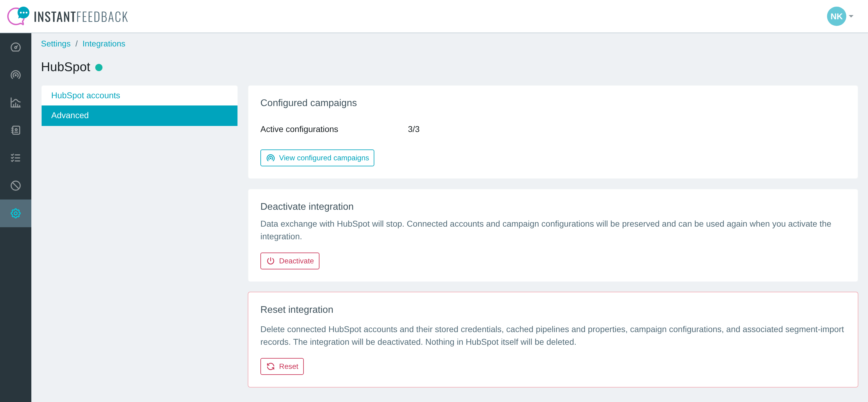
Task: Click the 3/3 active configurations value
Action: click(414, 129)
